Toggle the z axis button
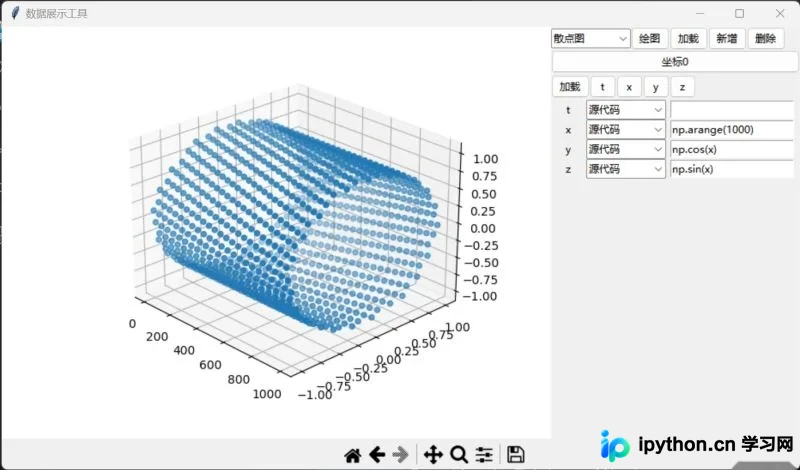The width and height of the screenshot is (800, 470). click(682, 87)
